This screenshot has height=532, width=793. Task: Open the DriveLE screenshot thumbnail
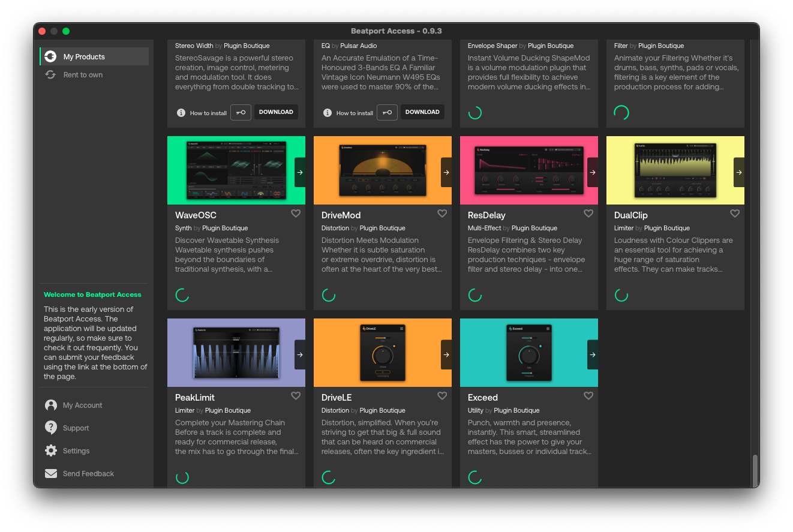(383, 353)
